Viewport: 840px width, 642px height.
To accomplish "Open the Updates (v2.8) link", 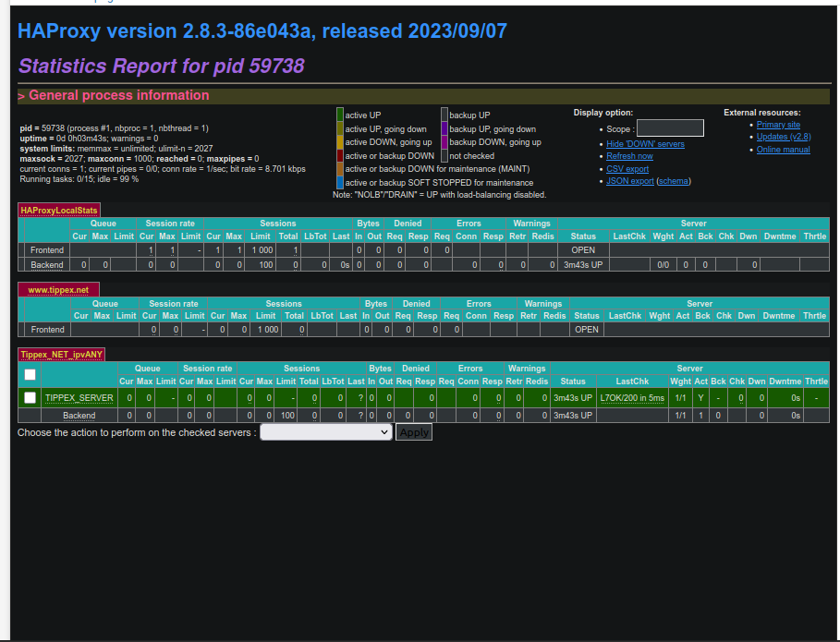I will pyautogui.click(x=784, y=137).
